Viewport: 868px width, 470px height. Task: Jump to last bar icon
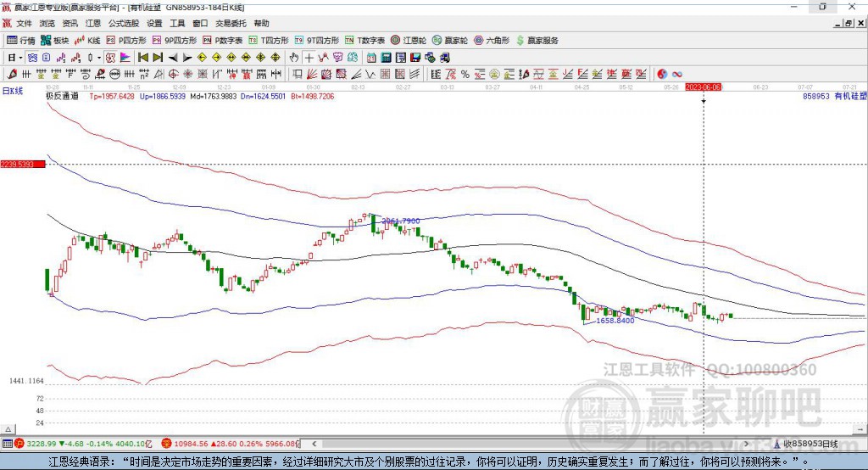[158, 58]
